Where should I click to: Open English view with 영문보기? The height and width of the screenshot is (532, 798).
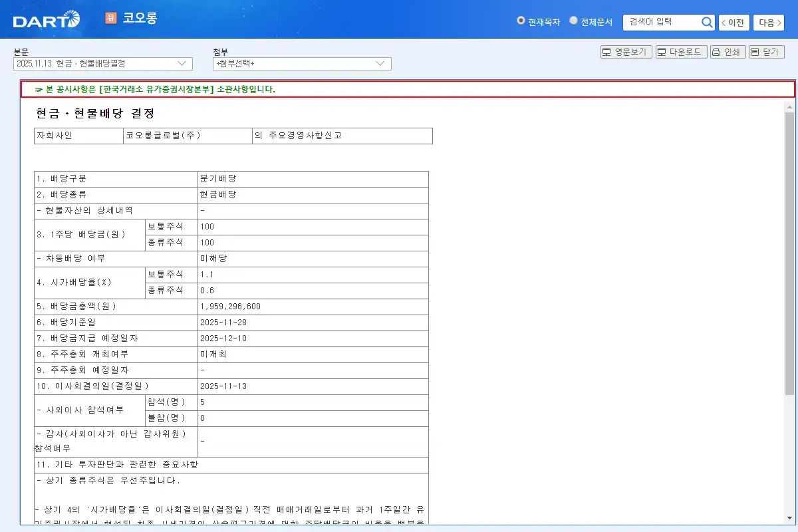tap(626, 52)
